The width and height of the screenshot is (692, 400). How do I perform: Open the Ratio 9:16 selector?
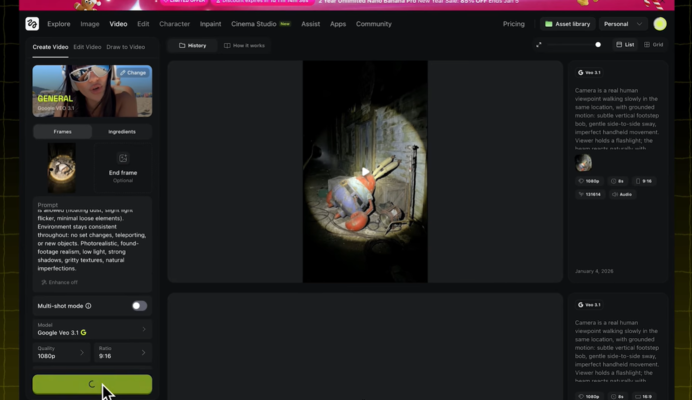[x=123, y=352]
